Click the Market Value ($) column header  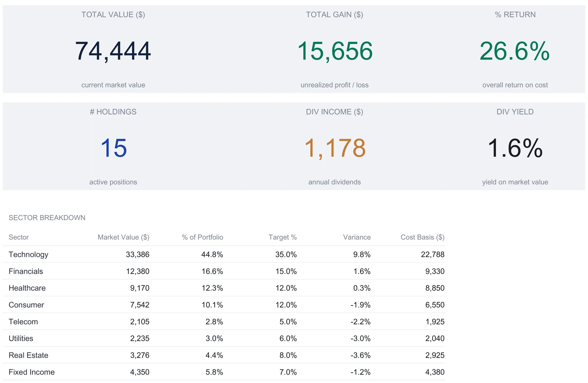click(123, 237)
